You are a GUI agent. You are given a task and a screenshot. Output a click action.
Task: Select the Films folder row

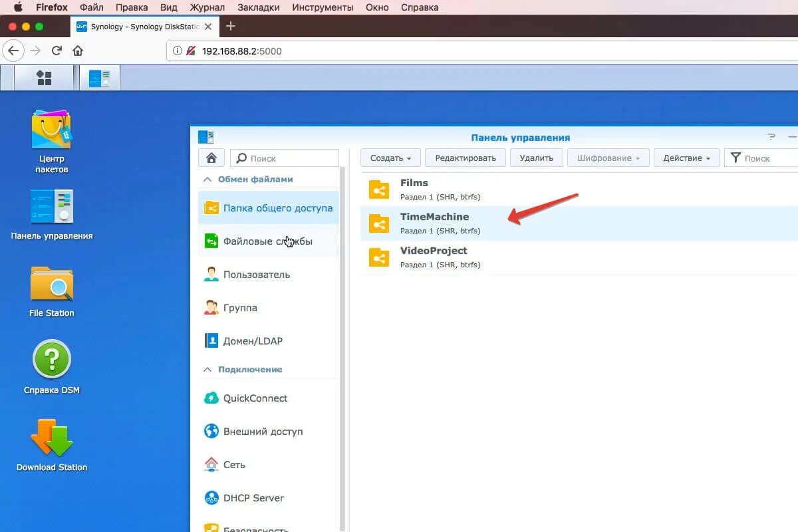pos(579,190)
